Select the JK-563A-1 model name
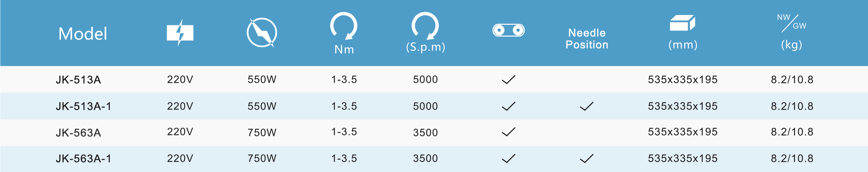 click(83, 158)
